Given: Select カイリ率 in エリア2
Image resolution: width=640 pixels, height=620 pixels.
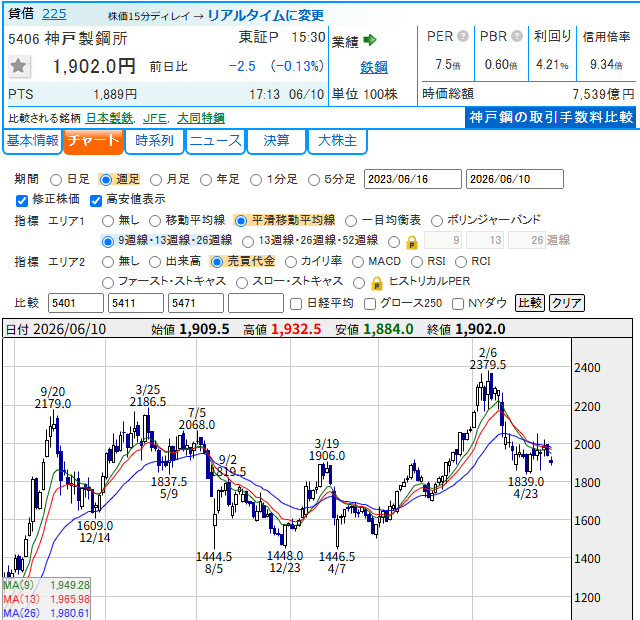Looking at the screenshot, I should point(291,262).
